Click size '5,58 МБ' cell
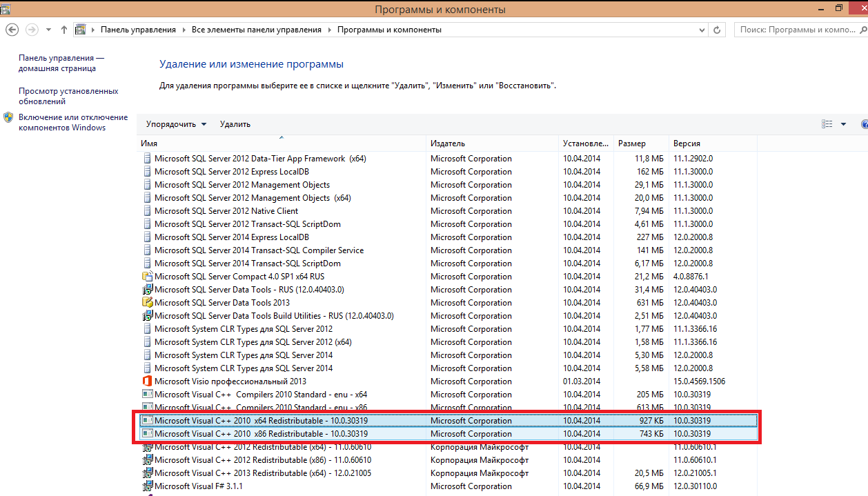The height and width of the screenshot is (496, 868). click(x=649, y=368)
